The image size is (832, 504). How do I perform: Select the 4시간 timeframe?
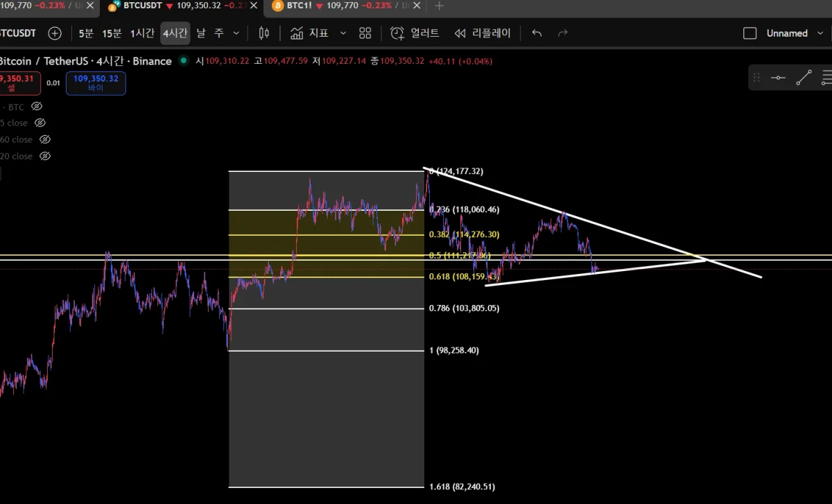(x=175, y=33)
